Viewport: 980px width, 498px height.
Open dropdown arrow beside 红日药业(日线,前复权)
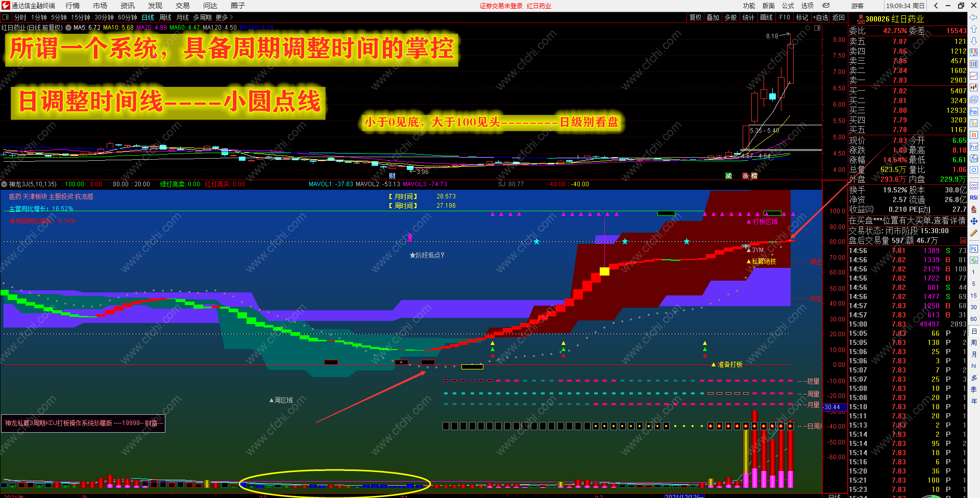click(68, 28)
